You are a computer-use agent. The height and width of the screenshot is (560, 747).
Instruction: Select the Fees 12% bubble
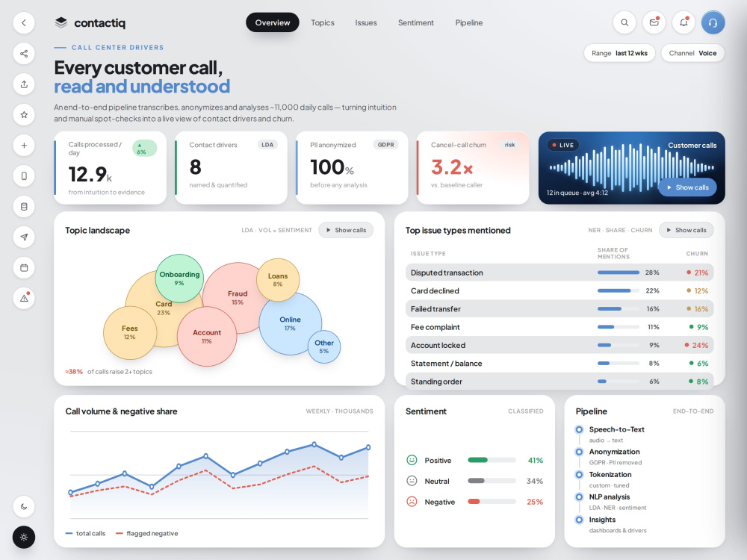pos(129,332)
